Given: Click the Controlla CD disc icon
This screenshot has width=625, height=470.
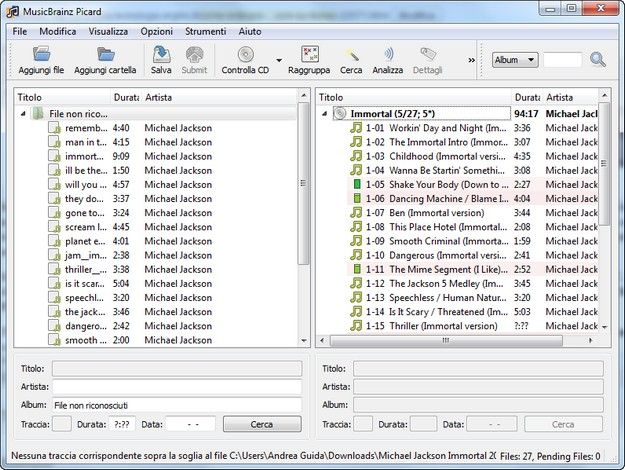Looking at the screenshot, I should coord(246,54).
